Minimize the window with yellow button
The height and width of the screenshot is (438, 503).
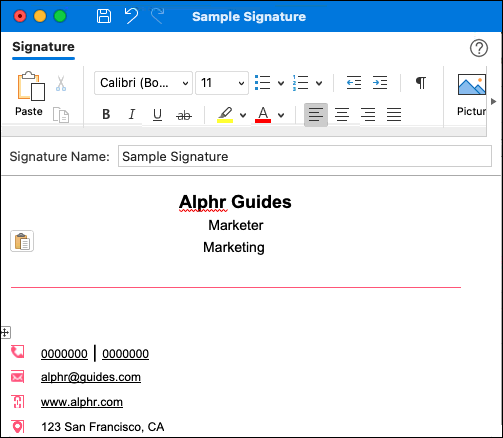coord(40,16)
